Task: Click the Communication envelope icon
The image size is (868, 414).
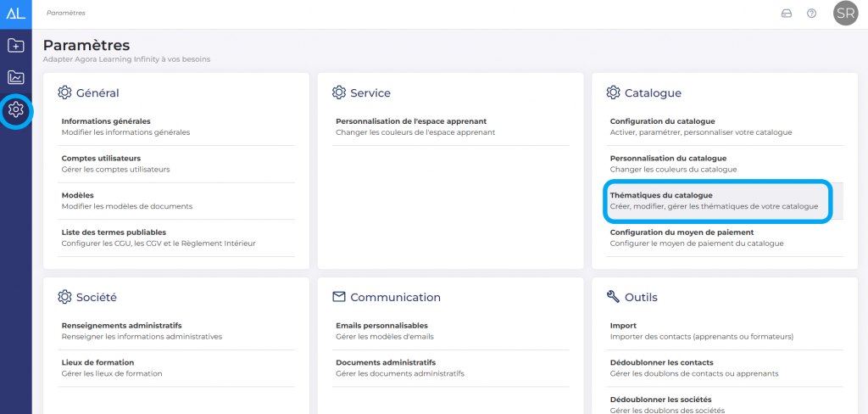Action: 339,297
